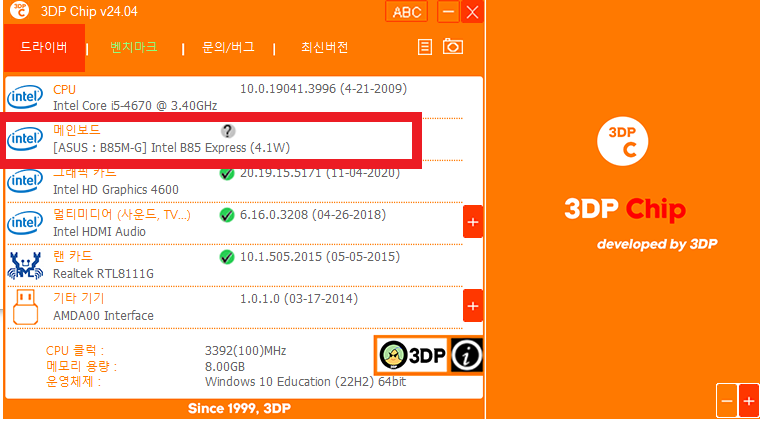Image resolution: width=760 pixels, height=421 pixels.
Task: Click Windows 10 Education (22H2) 64bit text
Action: click(305, 382)
